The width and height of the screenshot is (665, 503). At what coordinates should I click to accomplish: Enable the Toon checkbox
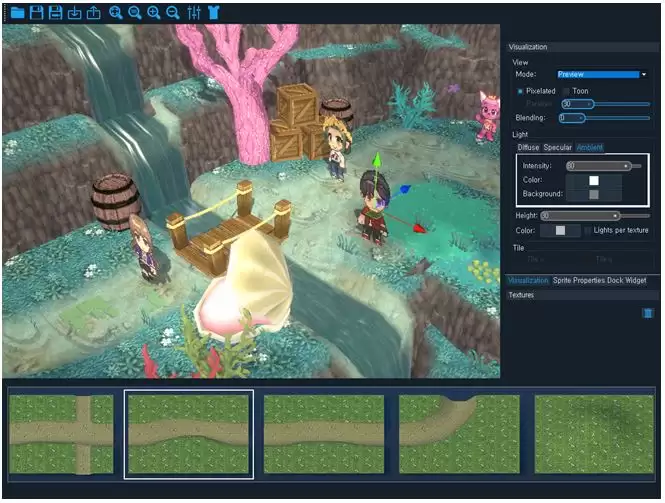coord(566,90)
